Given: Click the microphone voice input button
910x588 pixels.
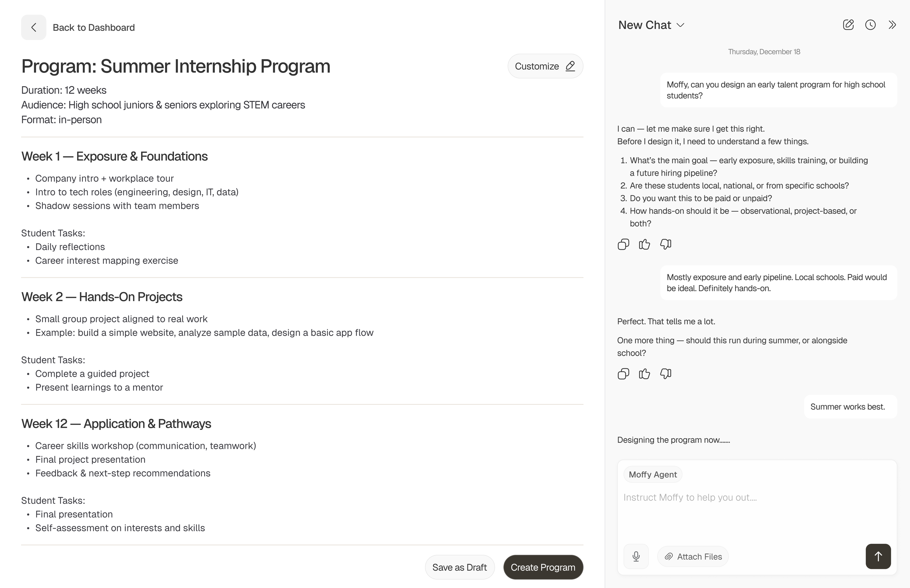Looking at the screenshot, I should point(636,556).
